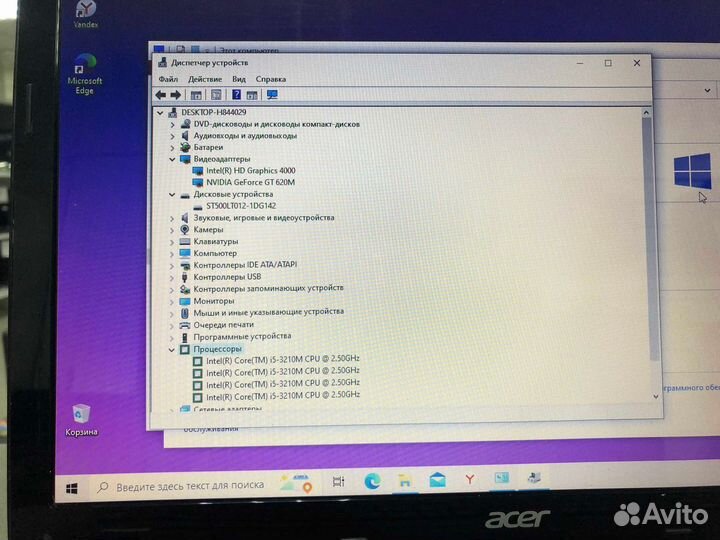Viewport: 720px width, 540px height.
Task: Open the Справка menu
Action: [x=271, y=79]
